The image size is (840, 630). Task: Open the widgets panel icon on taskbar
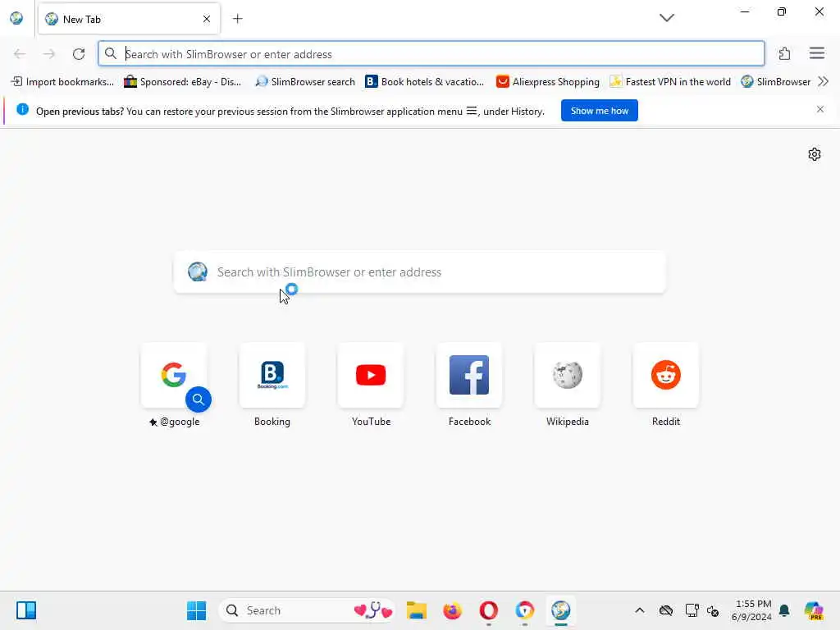pyautogui.click(x=26, y=610)
